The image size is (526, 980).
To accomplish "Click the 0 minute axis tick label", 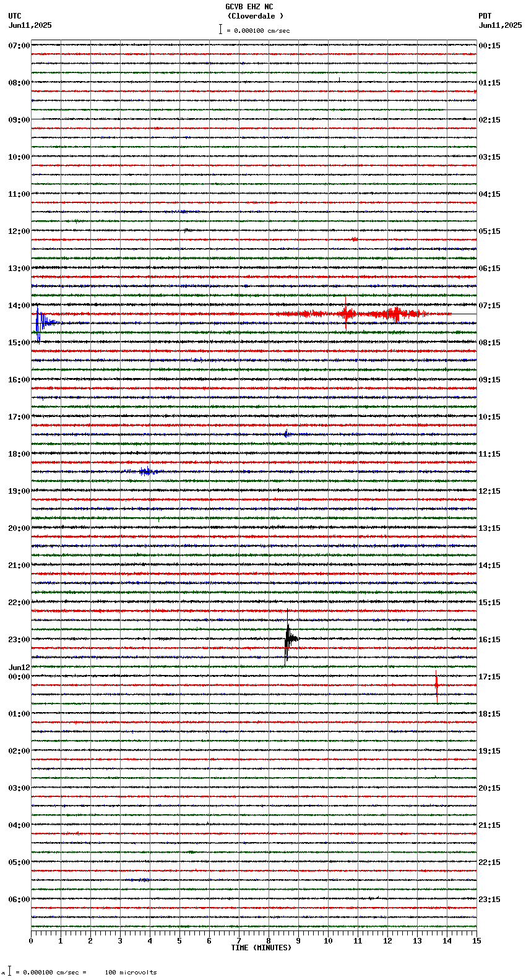I will [x=31, y=941].
